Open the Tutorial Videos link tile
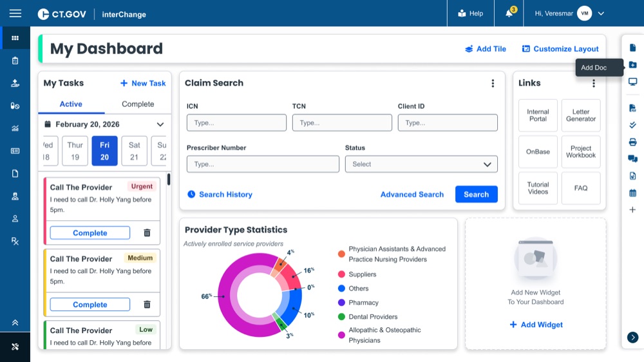The height and width of the screenshot is (362, 644). point(538,188)
